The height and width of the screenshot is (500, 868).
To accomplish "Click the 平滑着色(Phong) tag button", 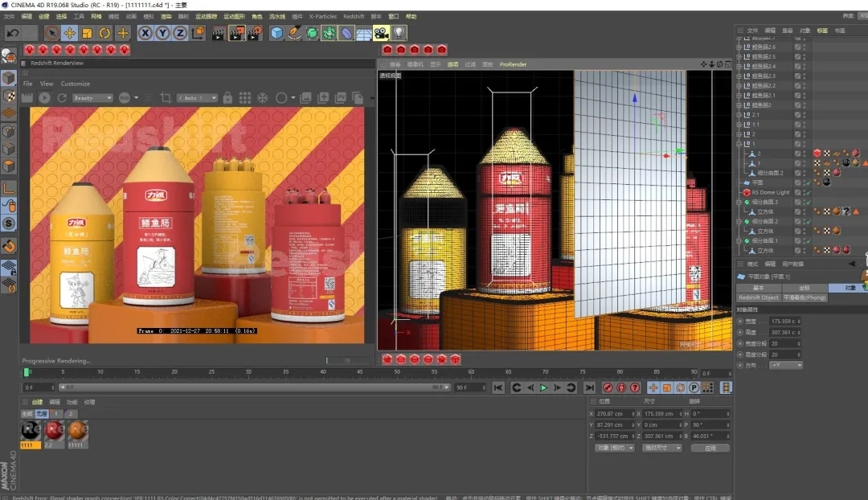I will [805, 297].
